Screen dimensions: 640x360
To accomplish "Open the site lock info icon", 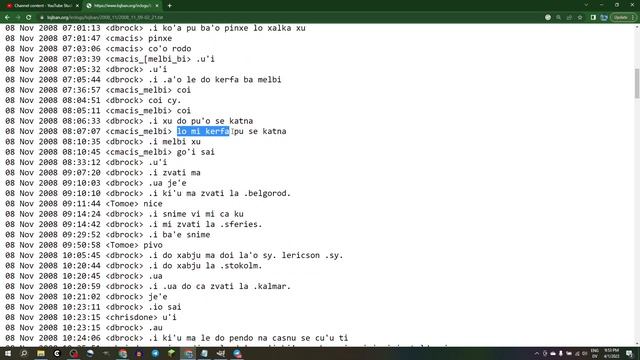I will click(42, 18).
